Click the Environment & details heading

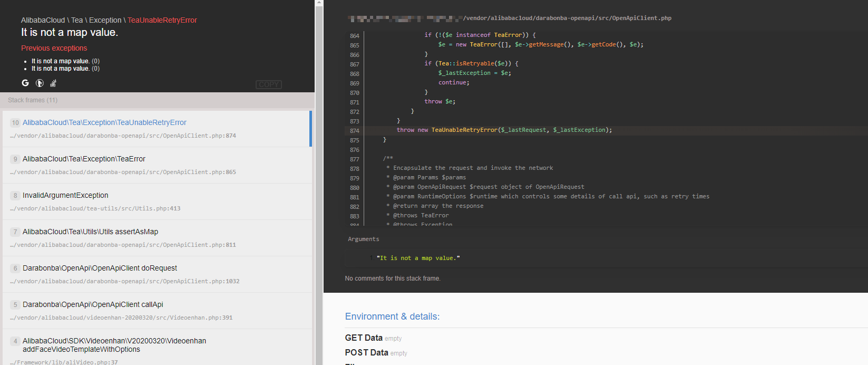[x=392, y=316]
